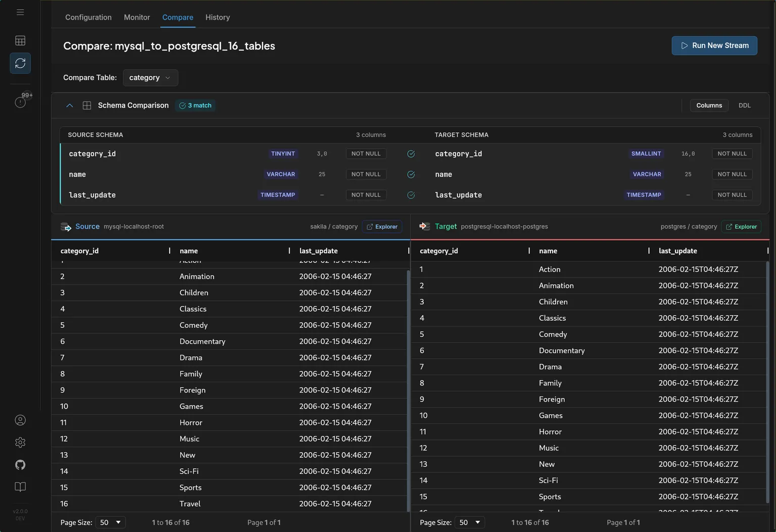Open Target Explorer button

(742, 227)
